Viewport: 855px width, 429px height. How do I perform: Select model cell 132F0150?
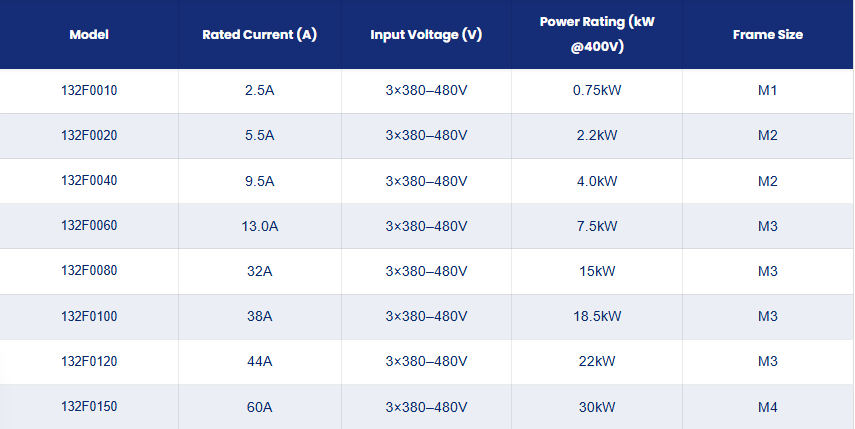coord(89,407)
